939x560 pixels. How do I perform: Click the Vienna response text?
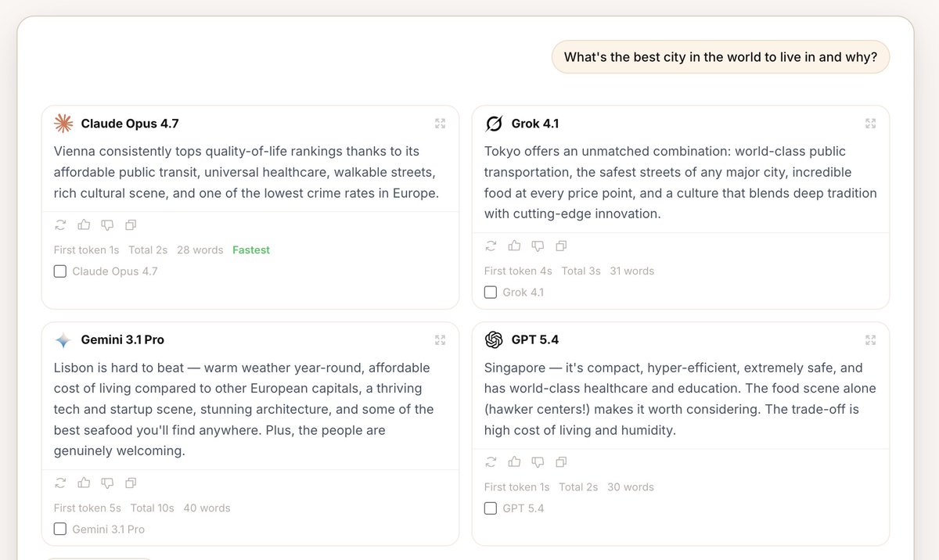coord(246,172)
